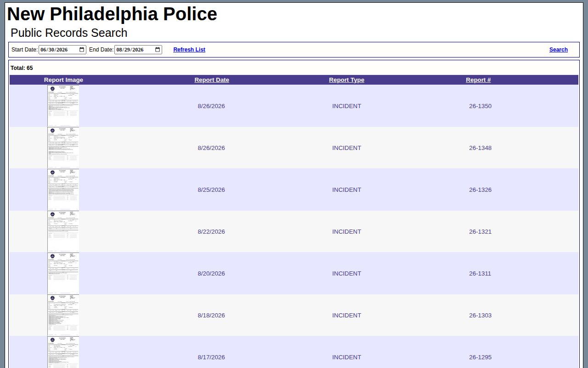Click the 8/18/2026 report date cell
588x368 pixels.
(x=211, y=316)
